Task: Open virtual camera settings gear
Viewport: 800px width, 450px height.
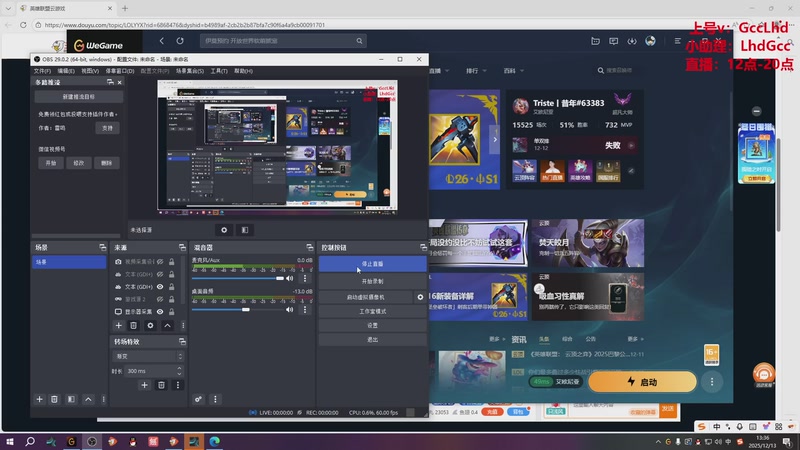Action: pyautogui.click(x=420, y=296)
